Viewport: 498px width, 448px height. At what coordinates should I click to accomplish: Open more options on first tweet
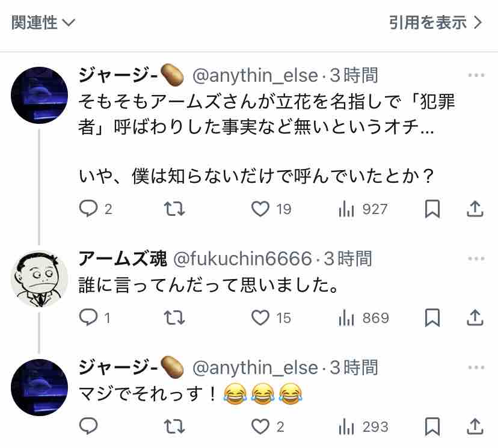click(x=476, y=75)
